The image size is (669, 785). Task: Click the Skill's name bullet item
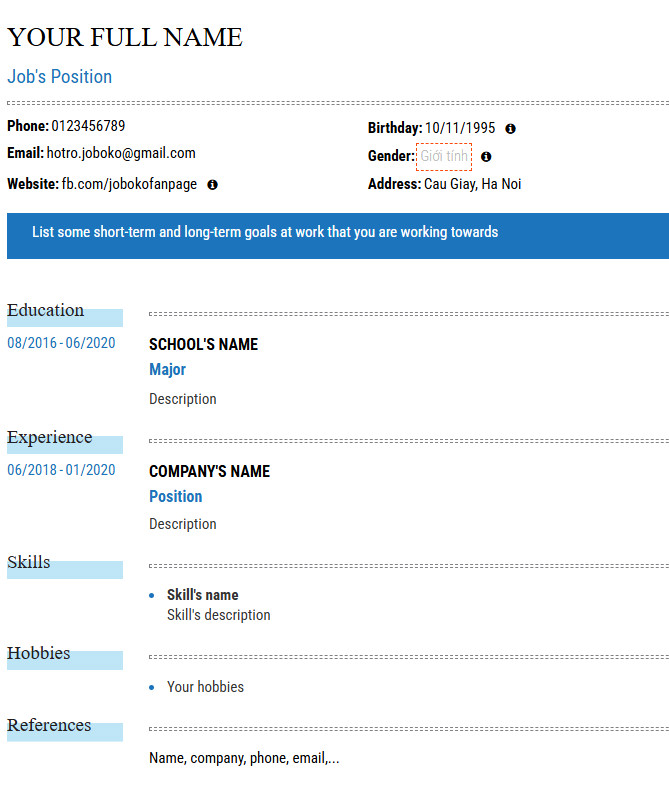click(202, 595)
